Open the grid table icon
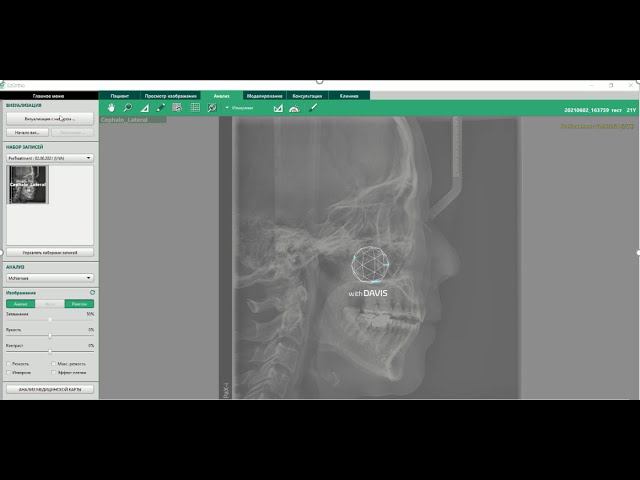 [195, 108]
